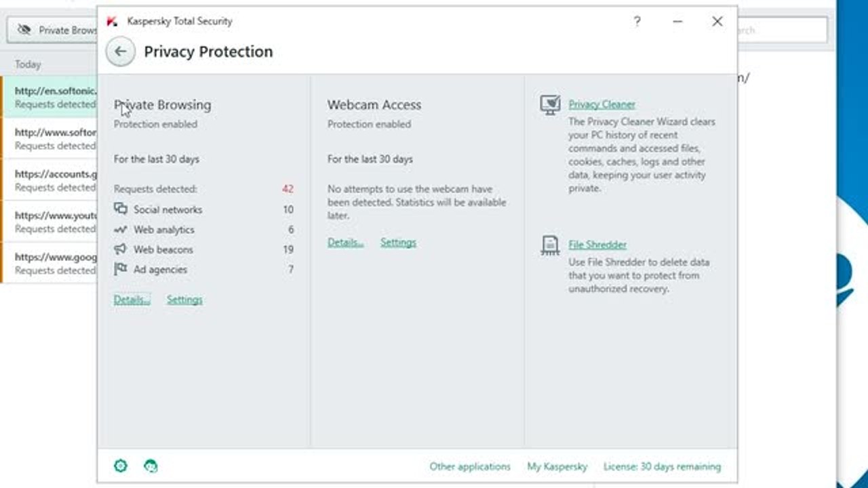Viewport: 868px width, 488px height.
Task: Click the Web beacons megaphone icon
Action: pos(121,249)
